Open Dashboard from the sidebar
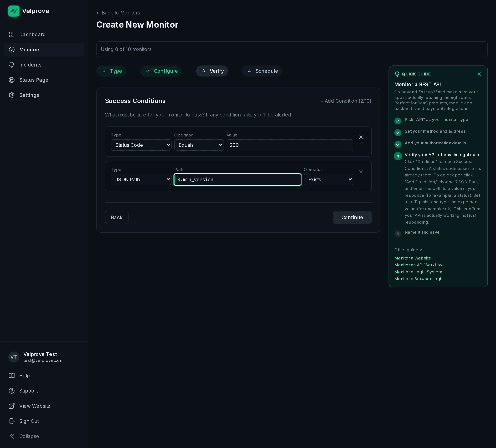Screen dimensions: 496x448 (x=44, y=34)
